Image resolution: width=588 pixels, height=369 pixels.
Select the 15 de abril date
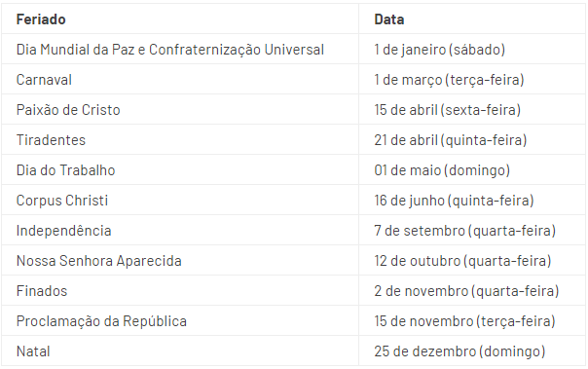click(x=448, y=109)
